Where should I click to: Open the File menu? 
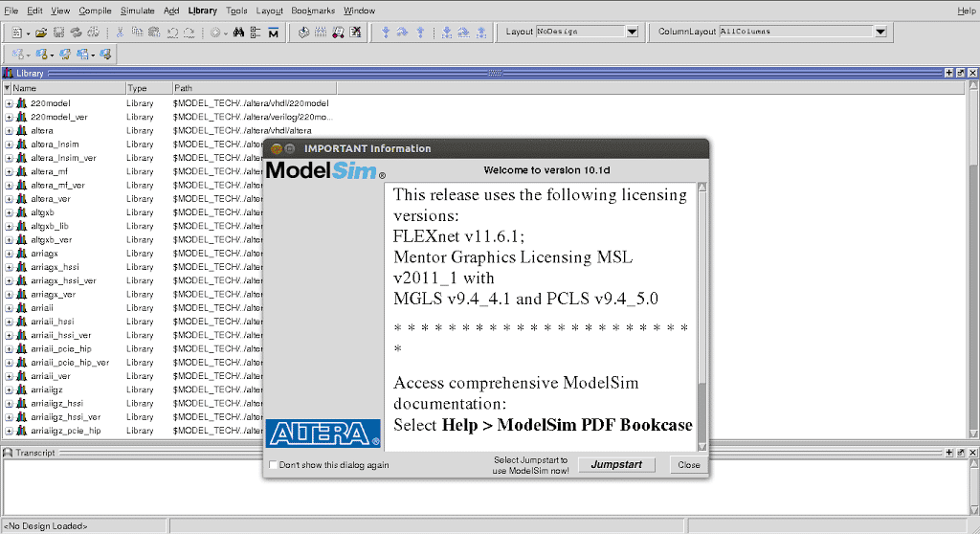(11, 11)
